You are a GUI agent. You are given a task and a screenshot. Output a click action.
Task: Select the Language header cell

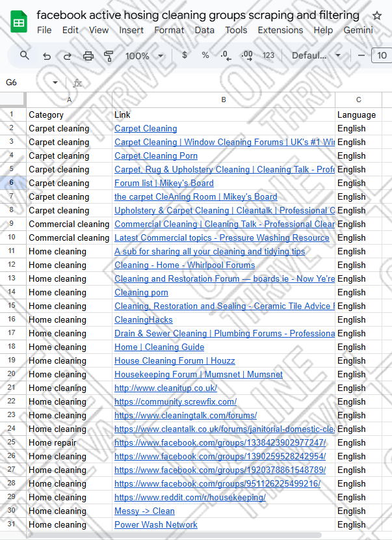point(359,115)
